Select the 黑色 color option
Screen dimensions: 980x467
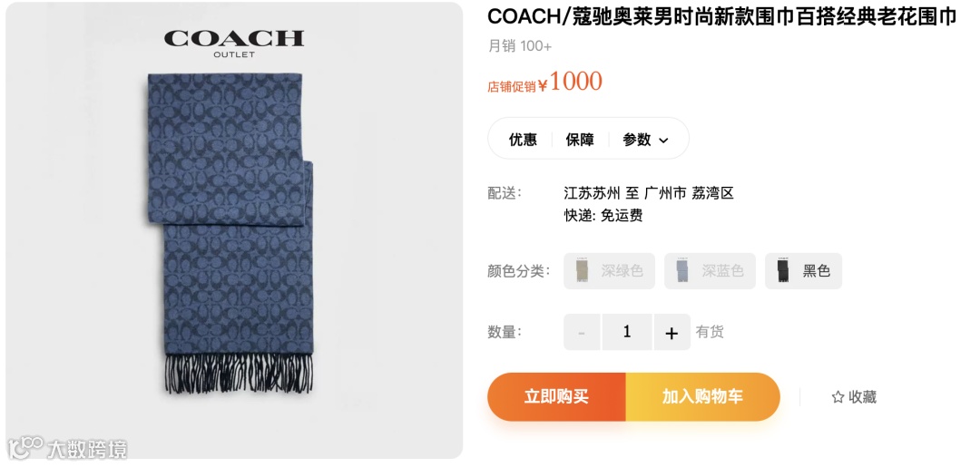tap(803, 271)
